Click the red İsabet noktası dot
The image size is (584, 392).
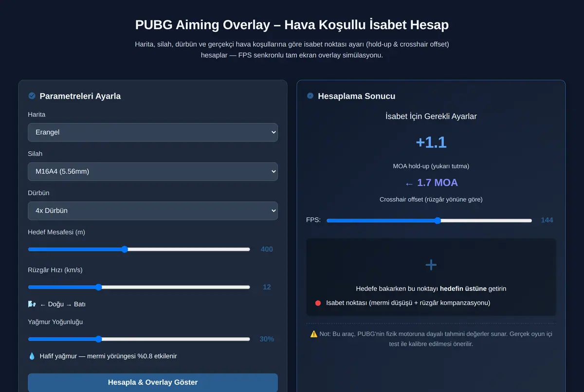[x=318, y=303]
